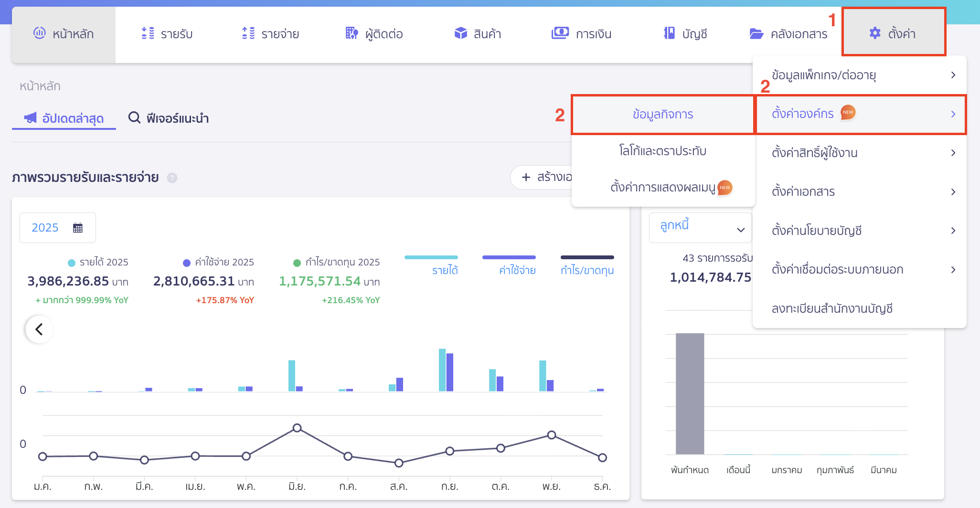Expand the ตั้งค่าสิทธิ์ผู้ใช้งาน submenu
The height and width of the screenshot is (508, 980).
pyautogui.click(x=860, y=153)
